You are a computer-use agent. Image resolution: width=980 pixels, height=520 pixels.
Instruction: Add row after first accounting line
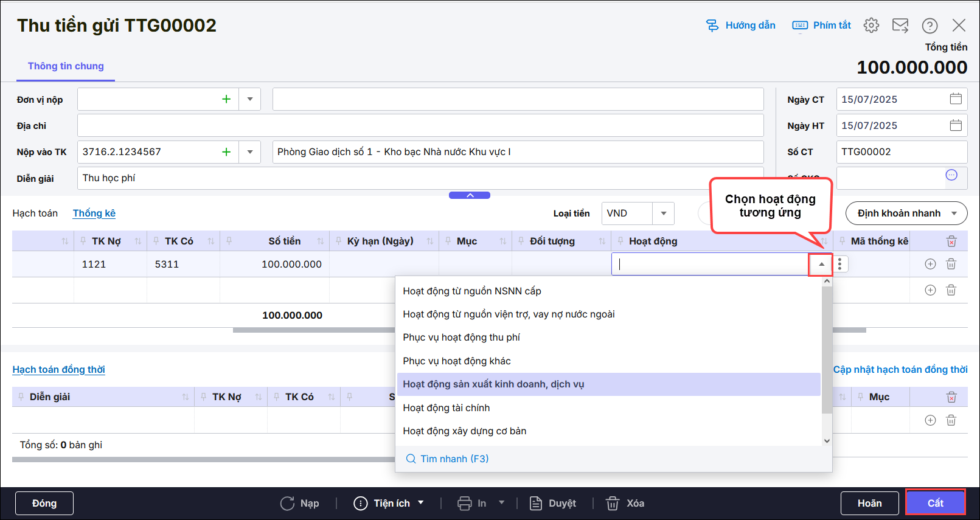[x=930, y=264]
